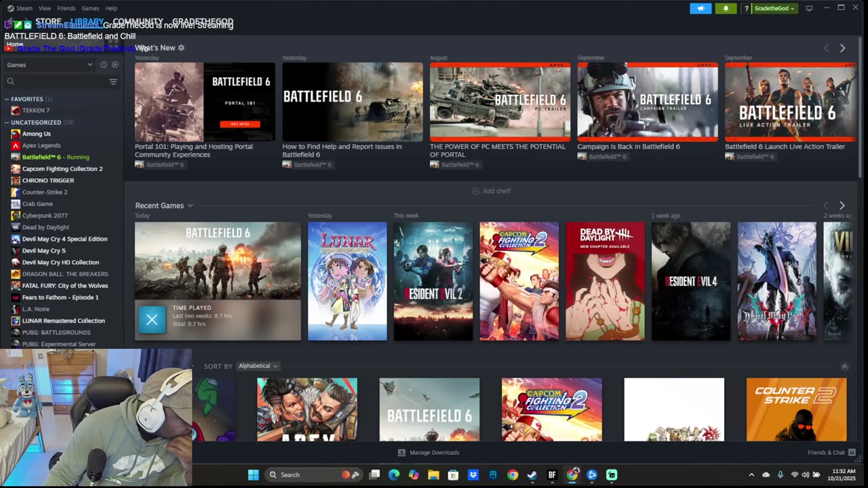The width and height of the screenshot is (868, 488).
Task: Click the Windows taskbar Search box
Action: pos(313,474)
